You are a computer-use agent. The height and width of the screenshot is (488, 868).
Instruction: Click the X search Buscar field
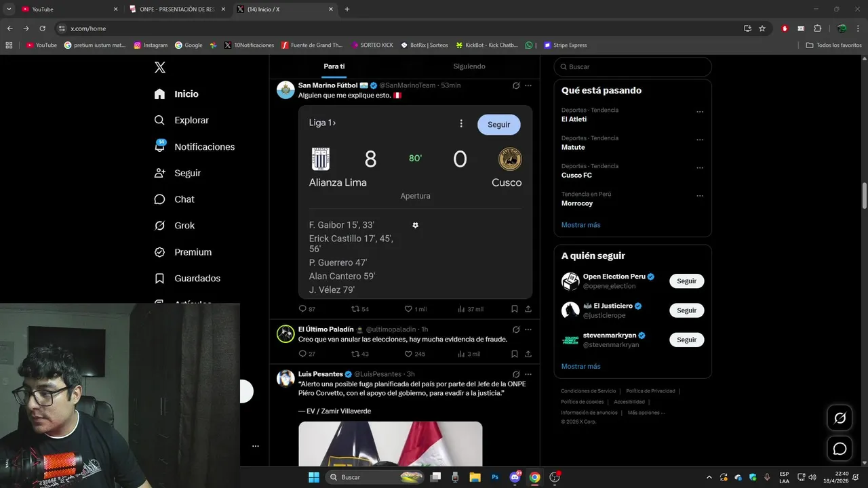pos(633,67)
